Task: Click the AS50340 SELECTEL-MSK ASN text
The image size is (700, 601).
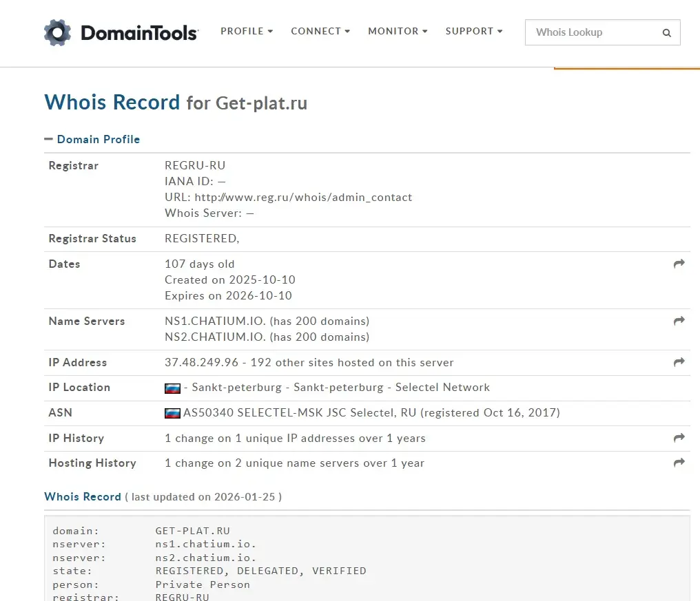Action: click(x=371, y=412)
